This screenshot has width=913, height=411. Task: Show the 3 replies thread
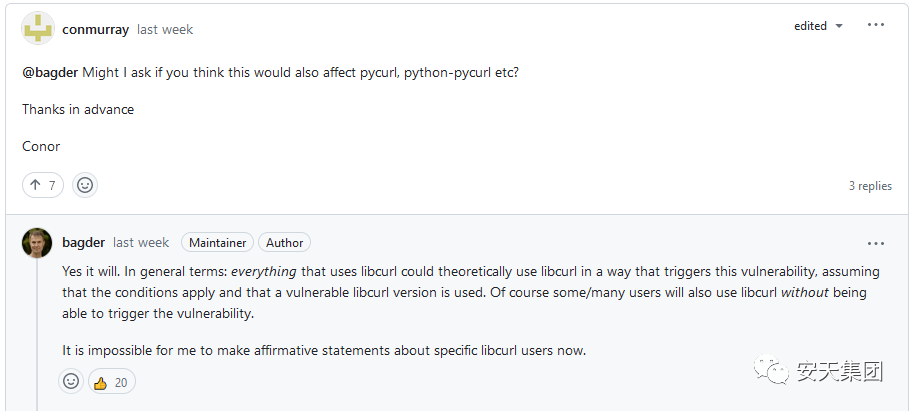870,186
